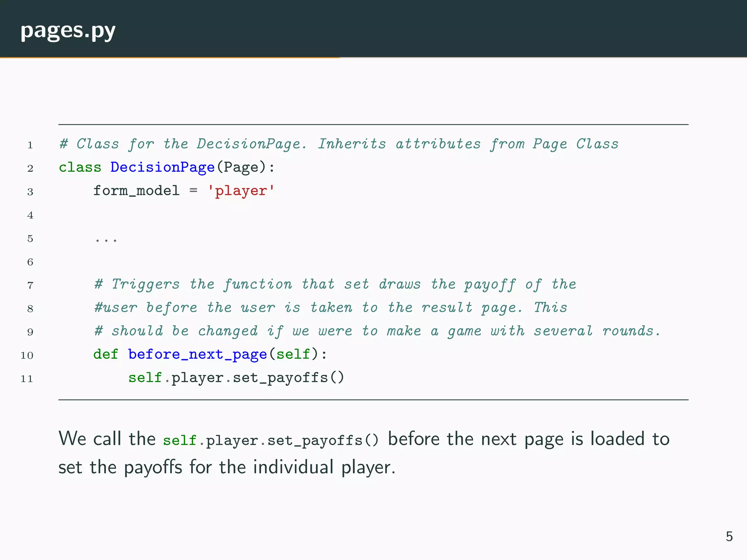The image size is (747, 560).
Task: Click the DecisionPage class name
Action: [162, 167]
